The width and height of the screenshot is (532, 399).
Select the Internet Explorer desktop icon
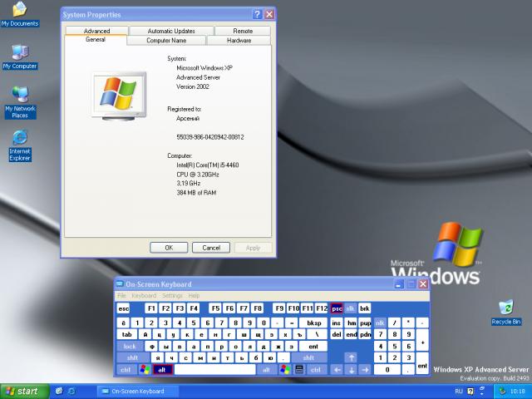pyautogui.click(x=20, y=146)
